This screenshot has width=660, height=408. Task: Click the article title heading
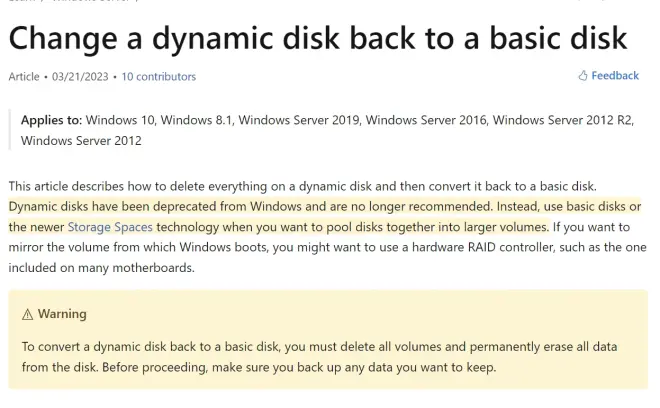318,38
